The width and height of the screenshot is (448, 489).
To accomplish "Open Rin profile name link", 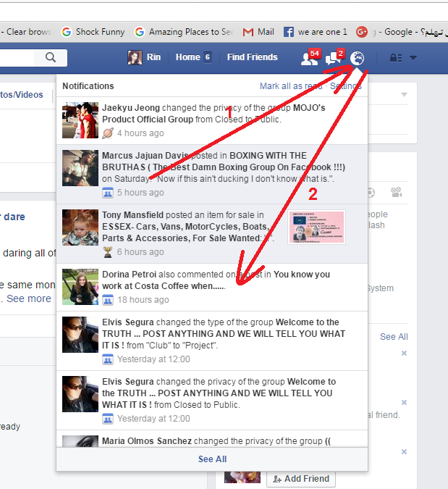I will pos(153,57).
